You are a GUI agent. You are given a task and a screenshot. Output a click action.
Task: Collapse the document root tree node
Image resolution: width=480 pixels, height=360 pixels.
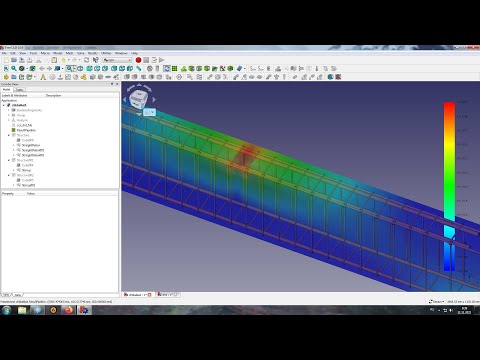4,105
